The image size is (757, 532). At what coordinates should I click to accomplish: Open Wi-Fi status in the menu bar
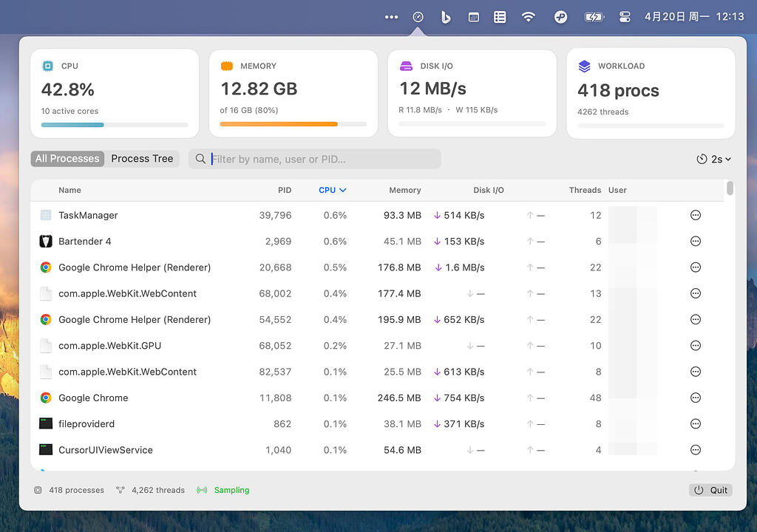pos(529,17)
